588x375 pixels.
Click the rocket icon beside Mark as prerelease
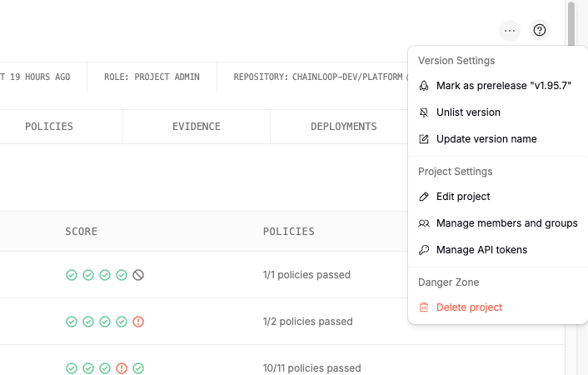pyautogui.click(x=424, y=86)
